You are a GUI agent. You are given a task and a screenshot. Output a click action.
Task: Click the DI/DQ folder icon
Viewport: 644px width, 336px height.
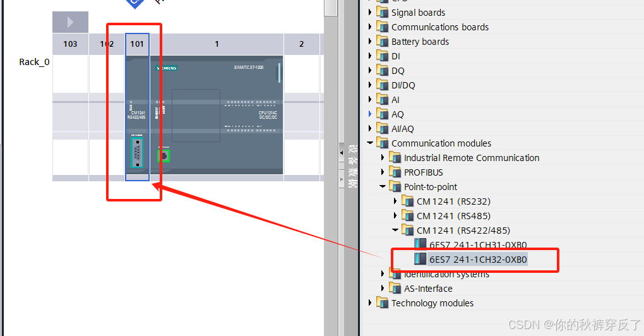(382, 85)
